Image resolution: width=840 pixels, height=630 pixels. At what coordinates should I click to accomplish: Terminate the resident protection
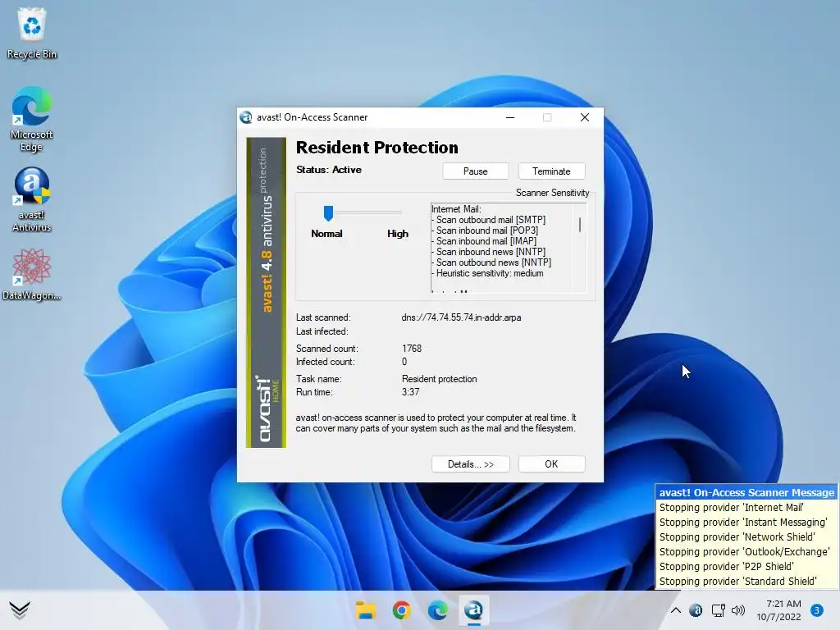[x=551, y=171]
